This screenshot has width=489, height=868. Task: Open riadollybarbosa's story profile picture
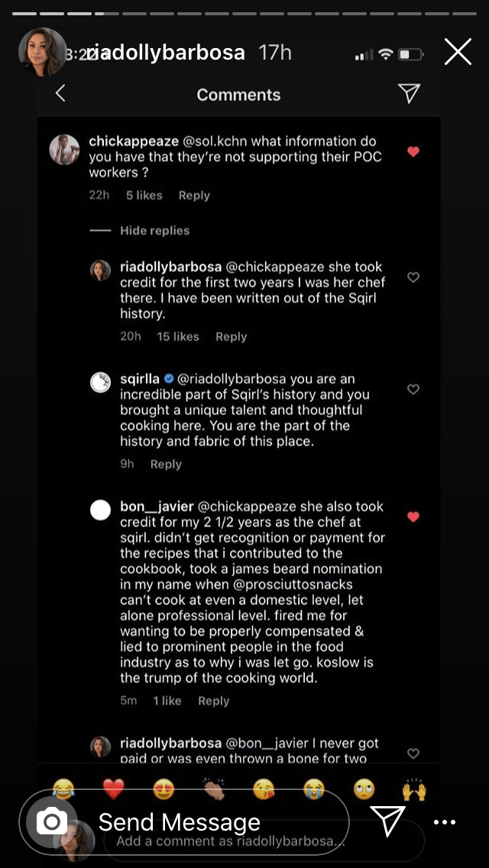pos(42,52)
